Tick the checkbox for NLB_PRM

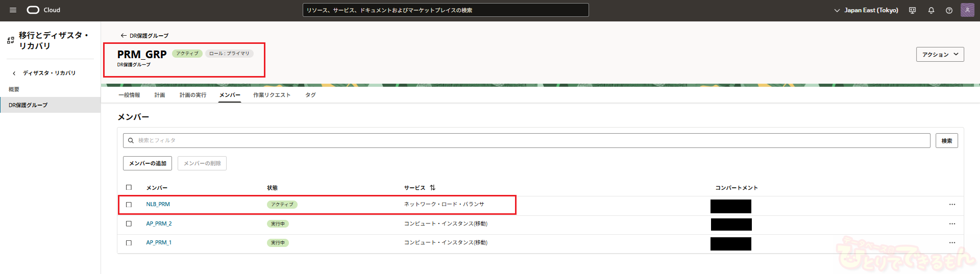tap(129, 205)
